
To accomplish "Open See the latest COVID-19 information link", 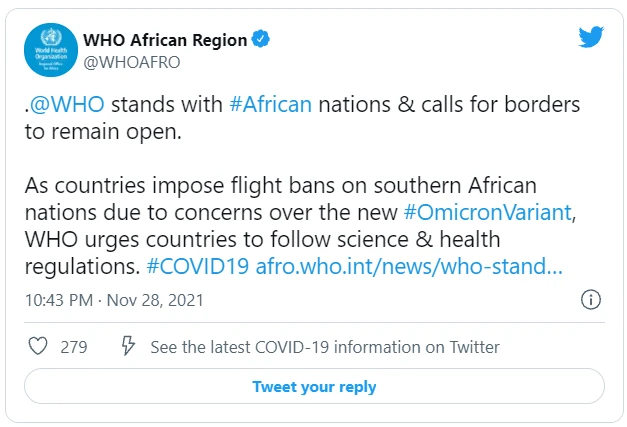I will click(325, 347).
